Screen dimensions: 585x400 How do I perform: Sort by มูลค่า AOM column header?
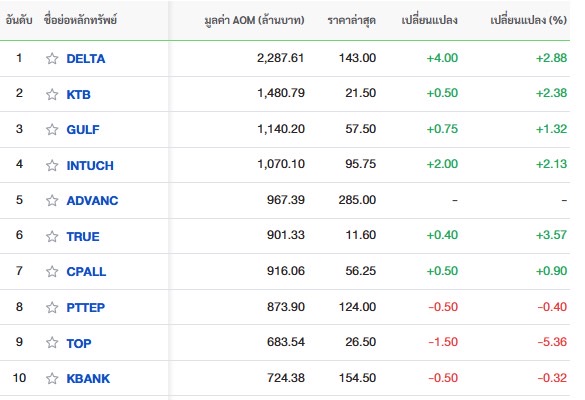(254, 20)
